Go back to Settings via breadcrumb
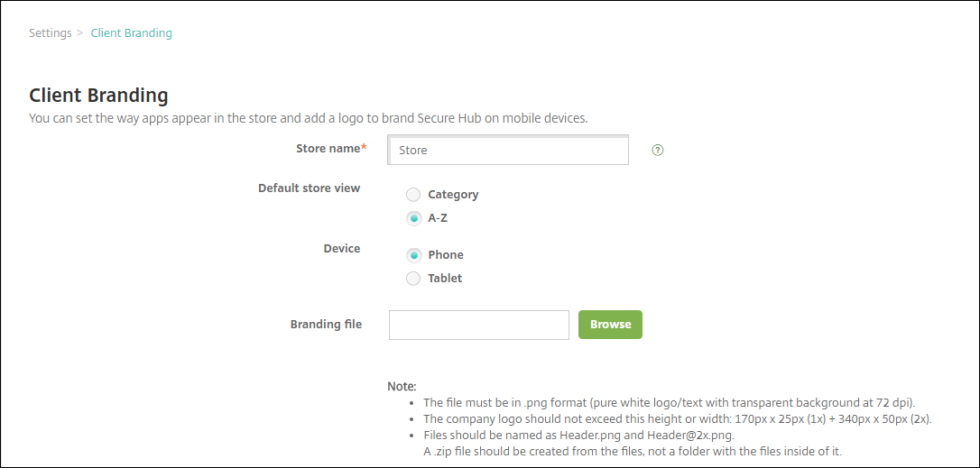The image size is (980, 468). [x=50, y=33]
